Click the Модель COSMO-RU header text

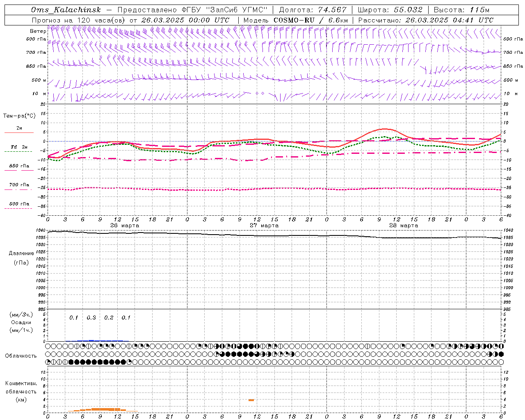click(x=295, y=20)
